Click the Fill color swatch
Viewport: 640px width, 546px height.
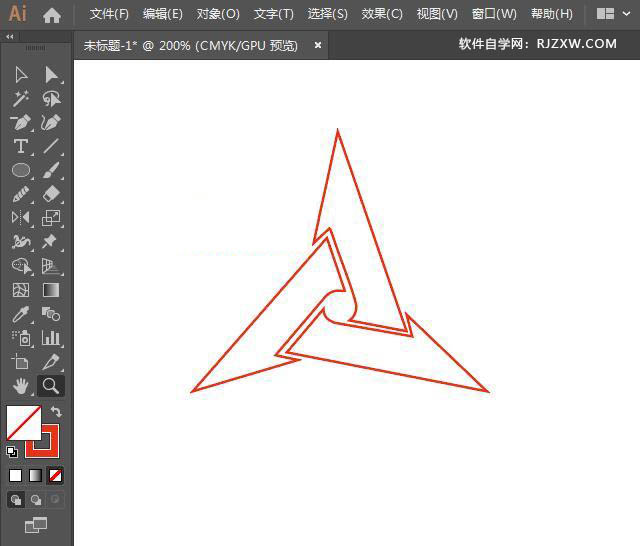point(24,423)
